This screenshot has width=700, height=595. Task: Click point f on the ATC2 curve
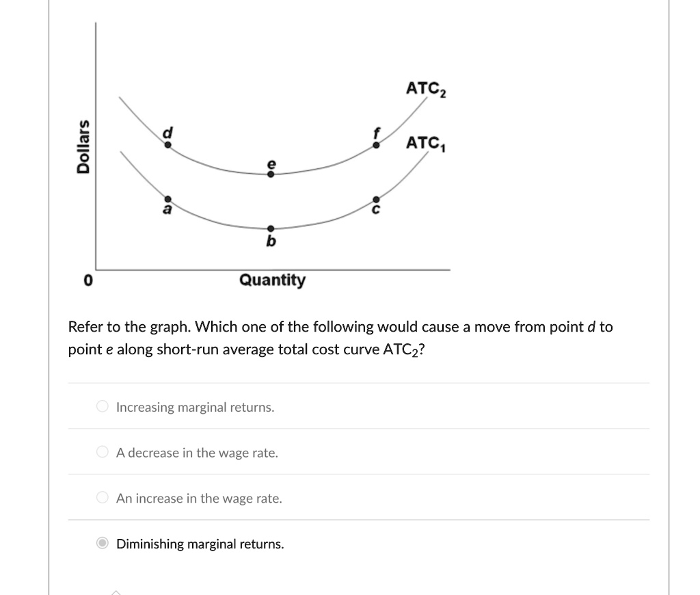pos(376,144)
